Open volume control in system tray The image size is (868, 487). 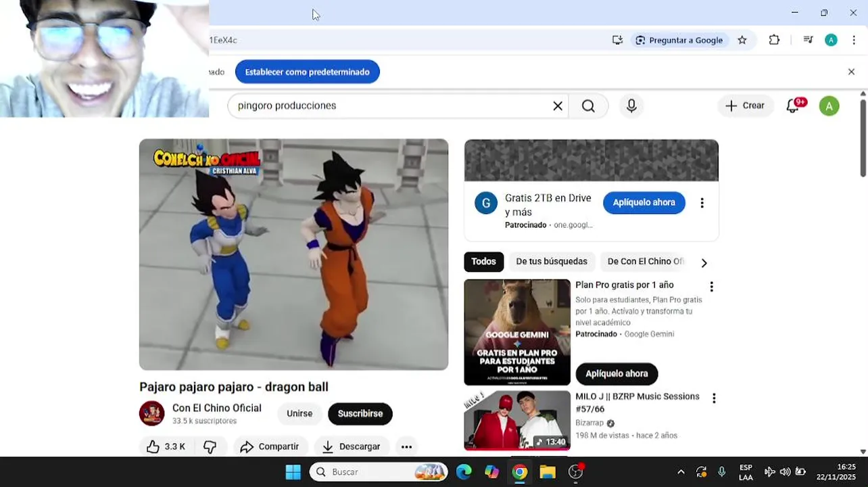[x=785, y=472]
